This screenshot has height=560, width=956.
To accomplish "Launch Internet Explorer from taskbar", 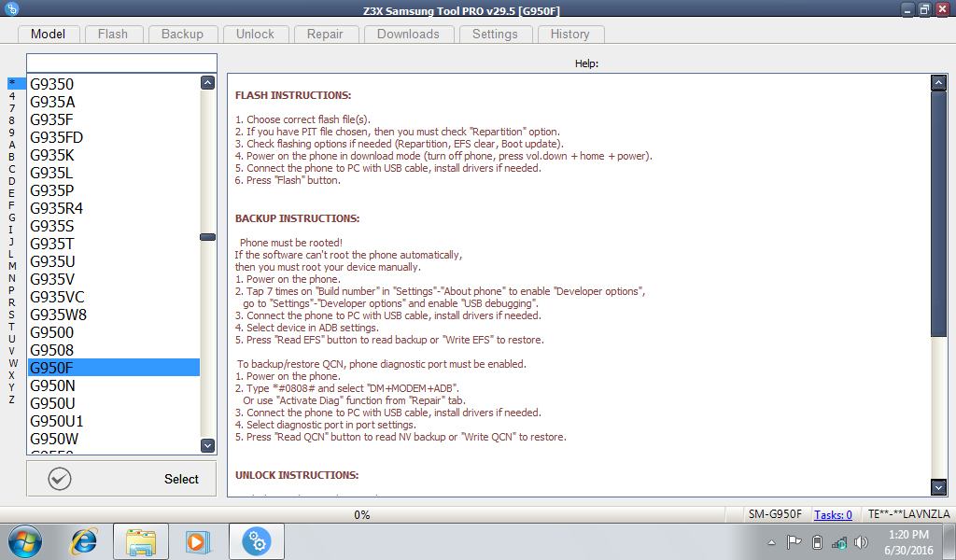I will (83, 541).
